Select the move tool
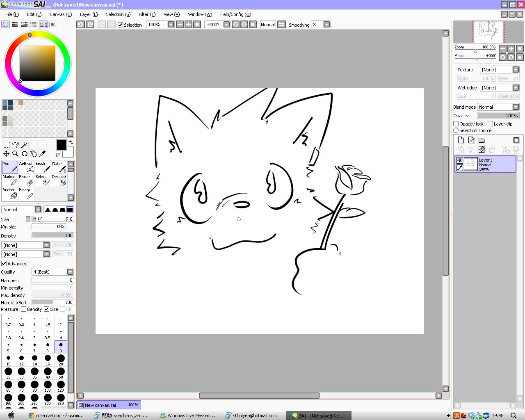Viewport: 525px width, 420px height. coord(7,154)
